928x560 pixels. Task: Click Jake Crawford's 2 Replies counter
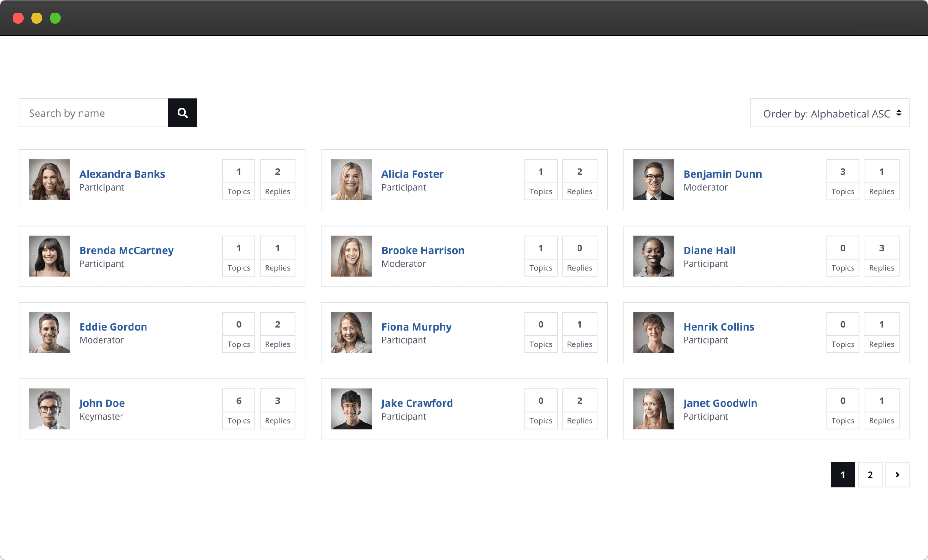point(579,409)
